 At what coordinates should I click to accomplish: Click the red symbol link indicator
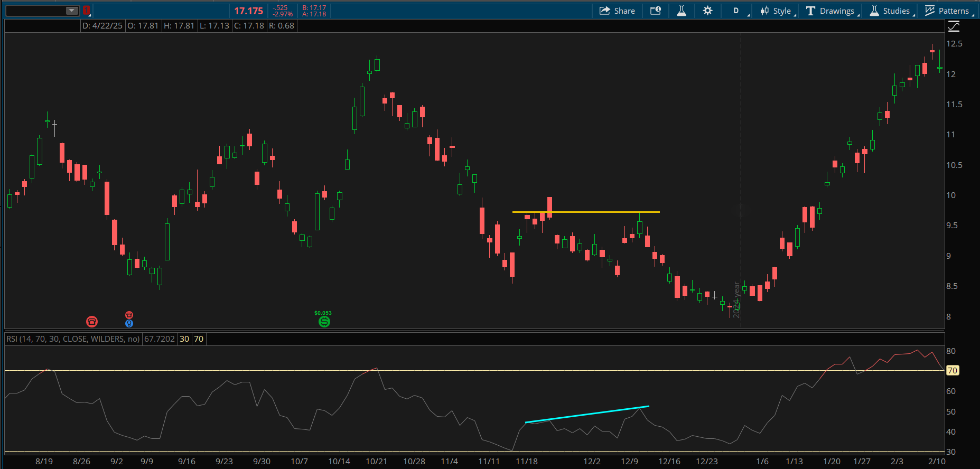(87, 11)
